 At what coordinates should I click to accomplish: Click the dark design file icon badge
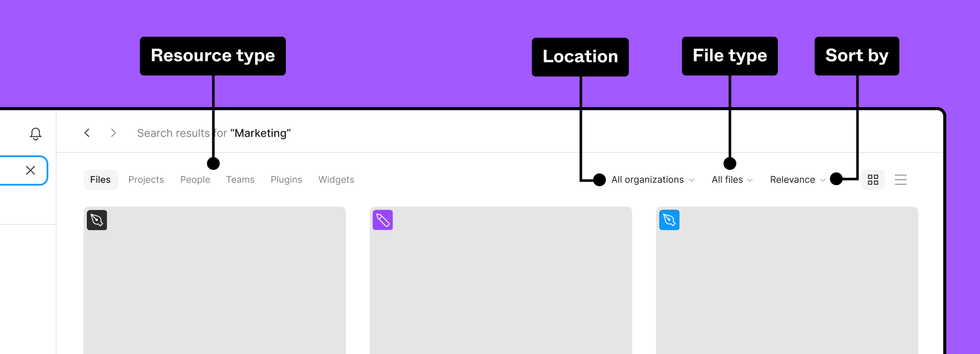point(97,220)
